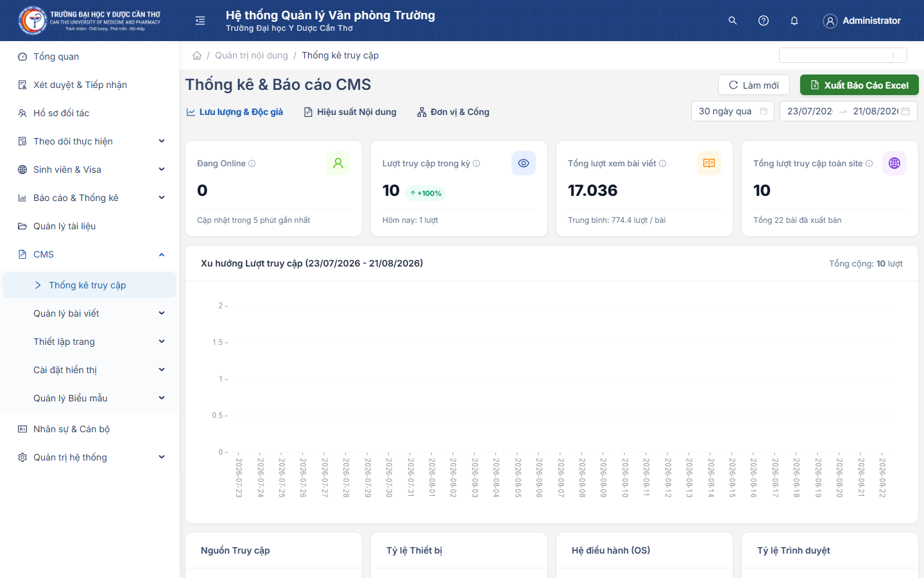Click Tỷ lệ Trình duyệt panel heading
The width and height of the screenshot is (924, 578).
coord(794,550)
